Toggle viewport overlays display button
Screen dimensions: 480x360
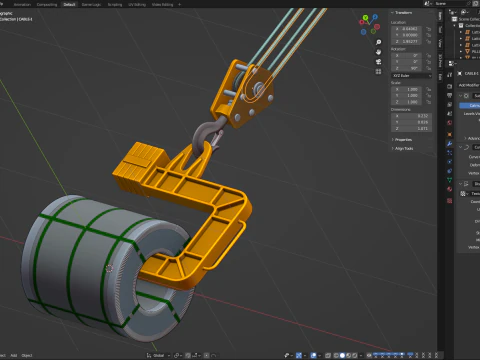(x=313, y=355)
